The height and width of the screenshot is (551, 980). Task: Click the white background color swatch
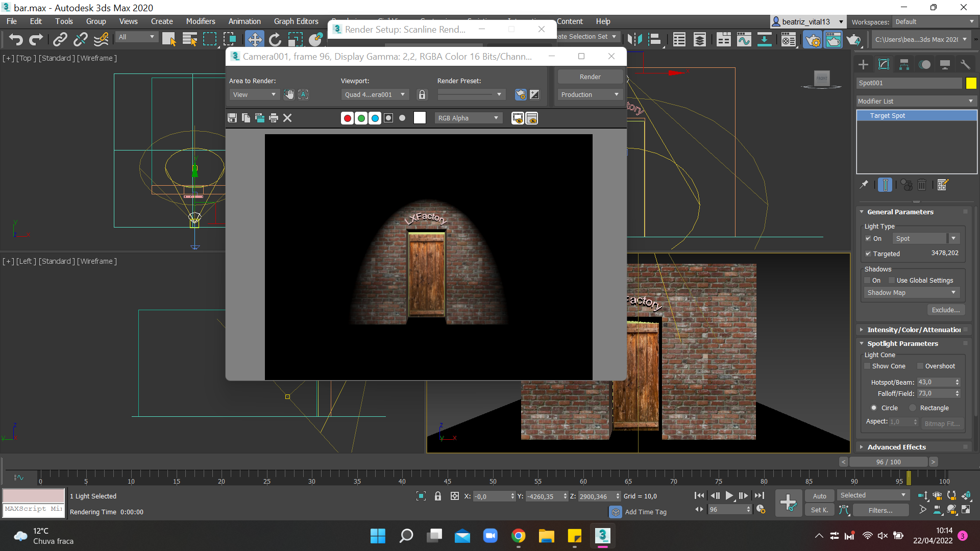click(420, 118)
